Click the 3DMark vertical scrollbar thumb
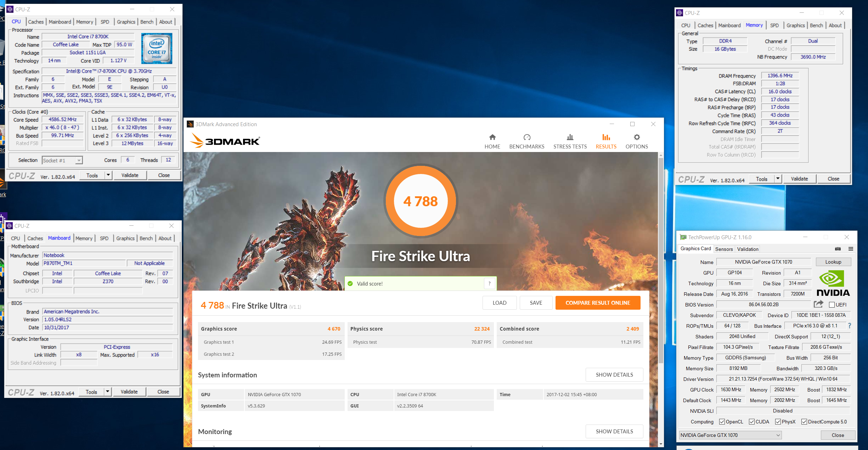This screenshot has height=450, width=868. (x=661, y=260)
